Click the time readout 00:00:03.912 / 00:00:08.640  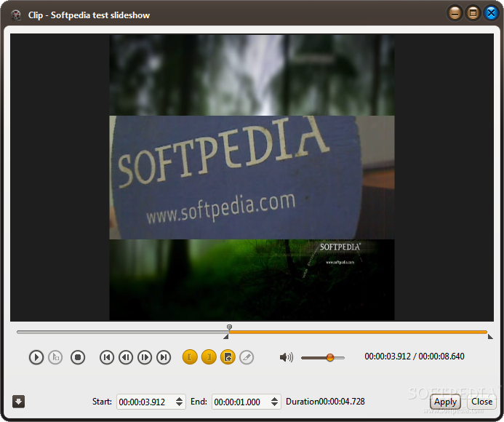click(415, 357)
